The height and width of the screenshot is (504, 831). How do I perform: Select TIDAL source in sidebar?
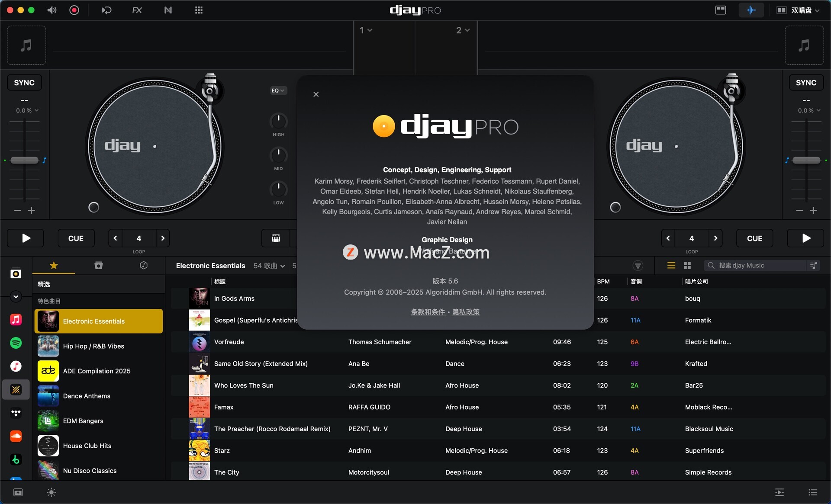coord(16,413)
